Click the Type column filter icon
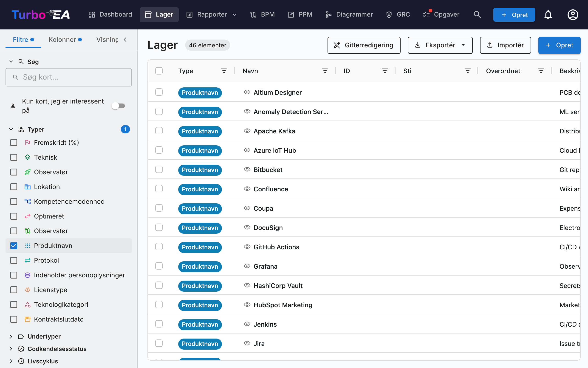The height and width of the screenshot is (368, 588). (224, 71)
